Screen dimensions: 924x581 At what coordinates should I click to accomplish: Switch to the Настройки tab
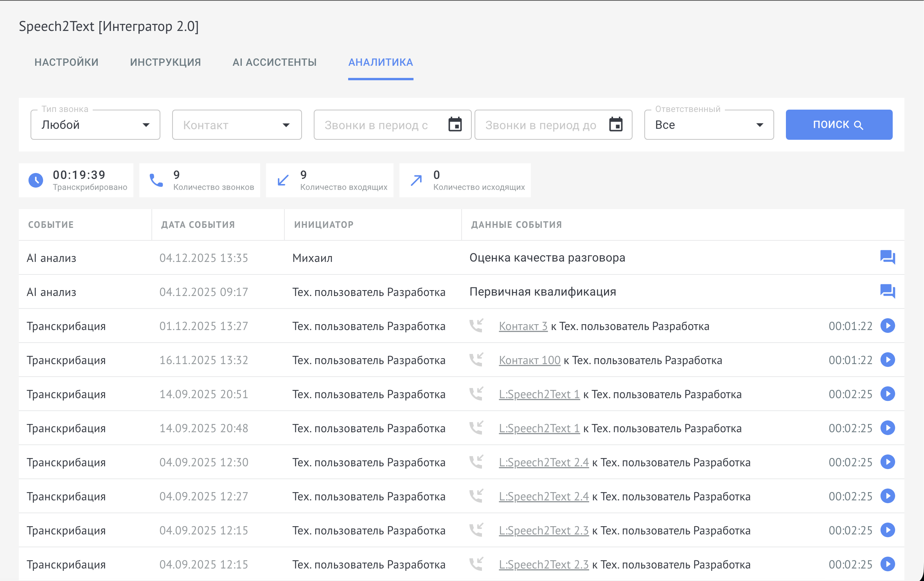(x=67, y=62)
